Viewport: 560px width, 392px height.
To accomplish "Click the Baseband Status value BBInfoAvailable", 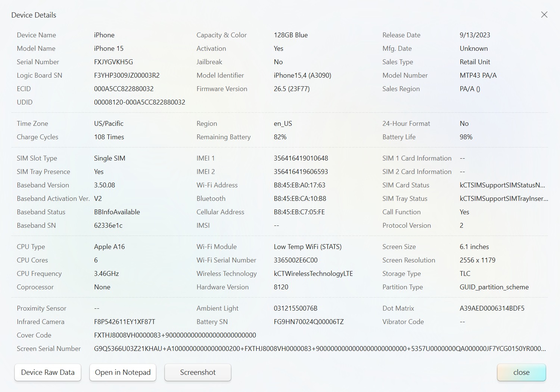I will pos(117,212).
